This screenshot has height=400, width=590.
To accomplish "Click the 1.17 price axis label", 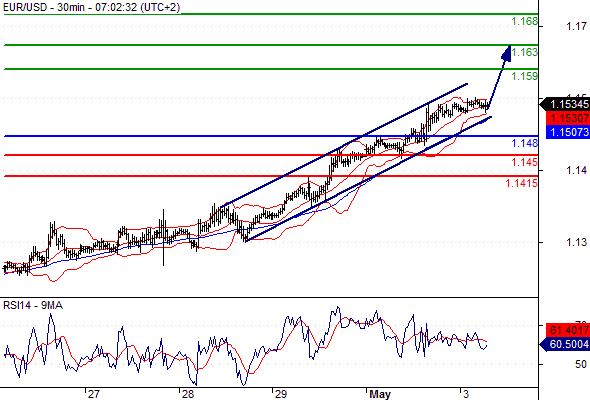I will pos(576,26).
